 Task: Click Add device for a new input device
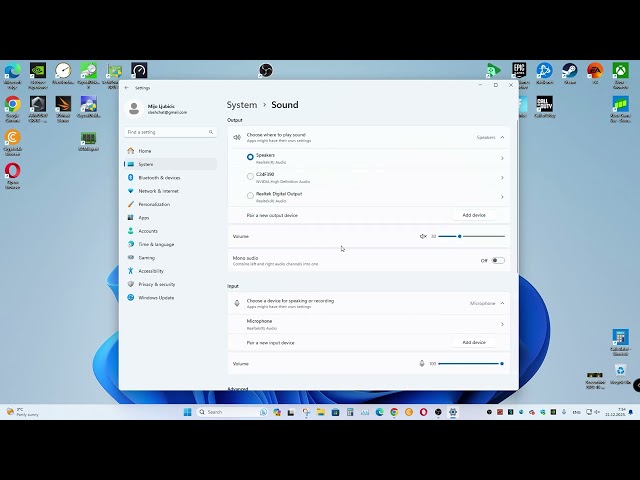pos(474,342)
